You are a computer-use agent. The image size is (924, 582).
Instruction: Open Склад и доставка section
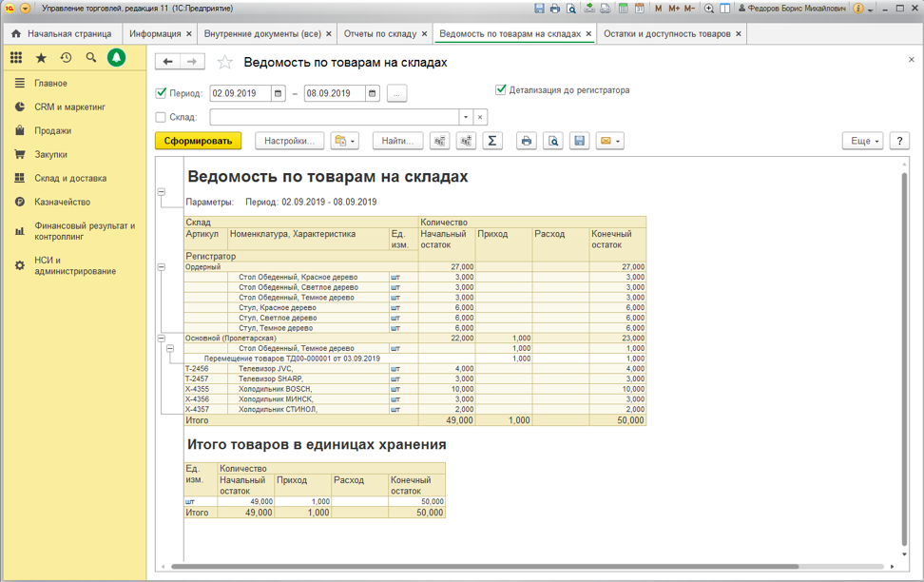70,178
